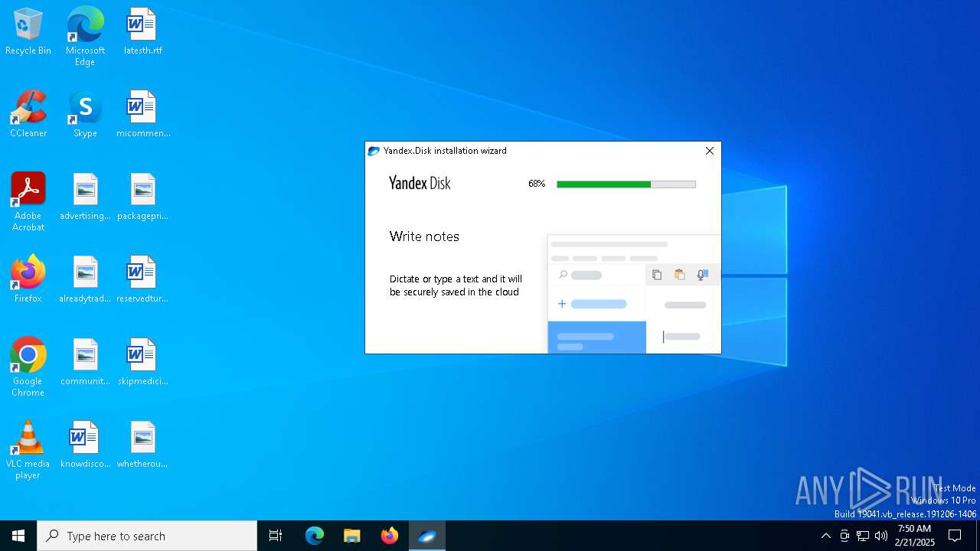Click the Yandex.Disk installation wizard title bar
The image size is (980, 551).
tap(532, 151)
